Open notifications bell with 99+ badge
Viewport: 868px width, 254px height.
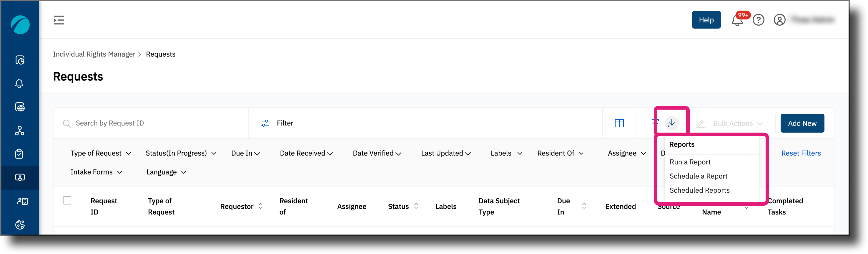(x=737, y=20)
